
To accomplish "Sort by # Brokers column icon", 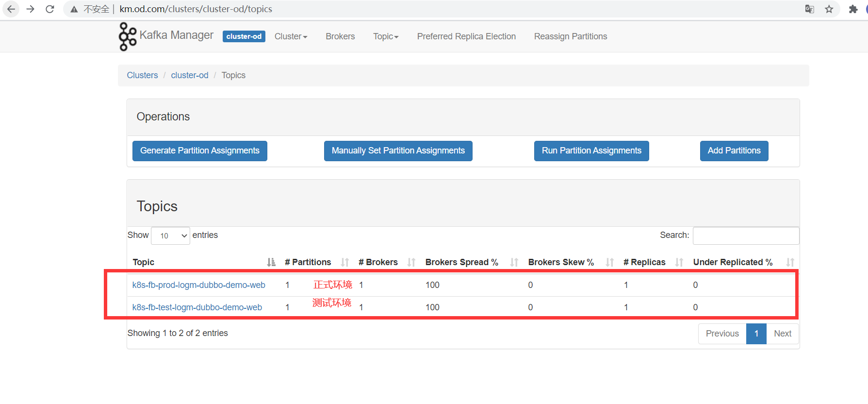I will pos(411,262).
